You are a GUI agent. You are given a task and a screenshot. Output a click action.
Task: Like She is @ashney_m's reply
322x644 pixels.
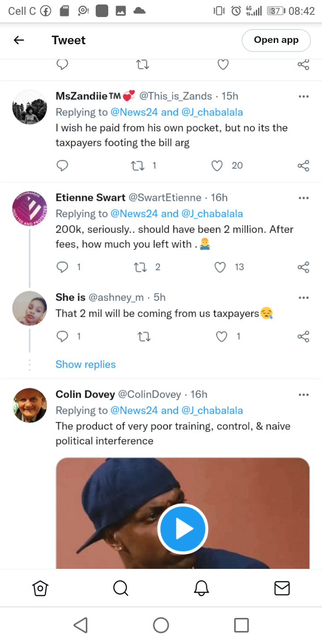click(222, 336)
